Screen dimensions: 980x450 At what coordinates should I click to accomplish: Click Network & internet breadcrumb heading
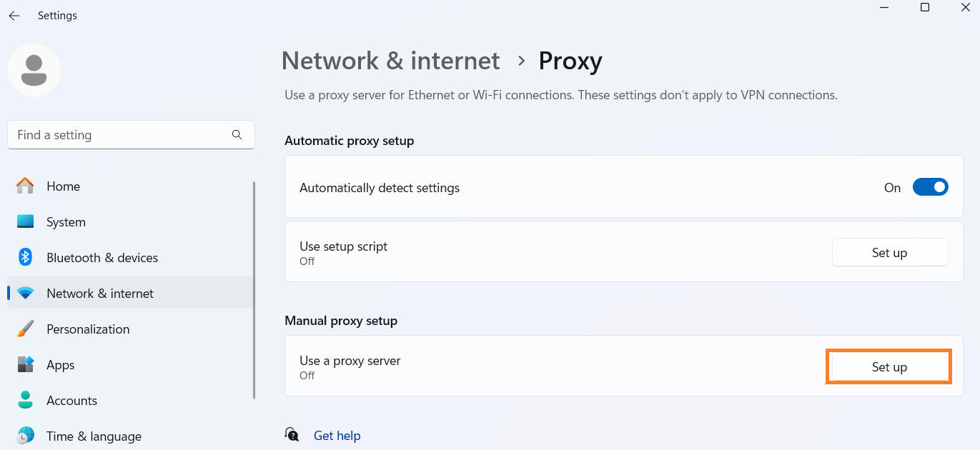[390, 61]
